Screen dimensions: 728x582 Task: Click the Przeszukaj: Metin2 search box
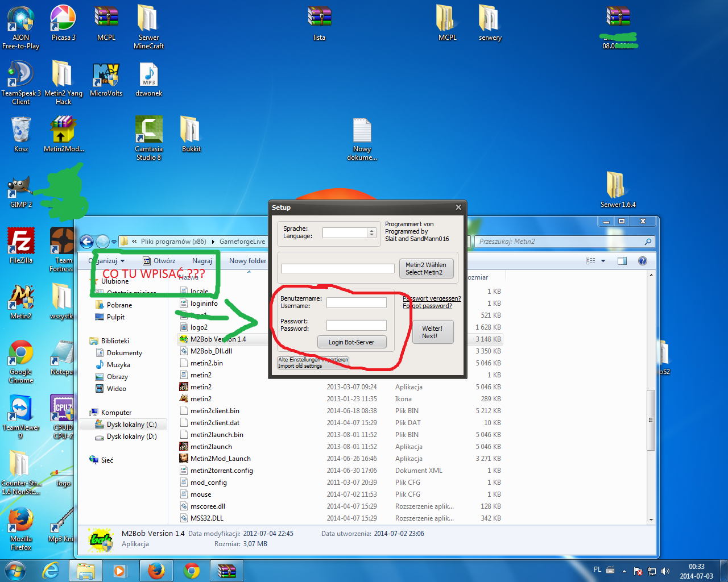pos(564,242)
